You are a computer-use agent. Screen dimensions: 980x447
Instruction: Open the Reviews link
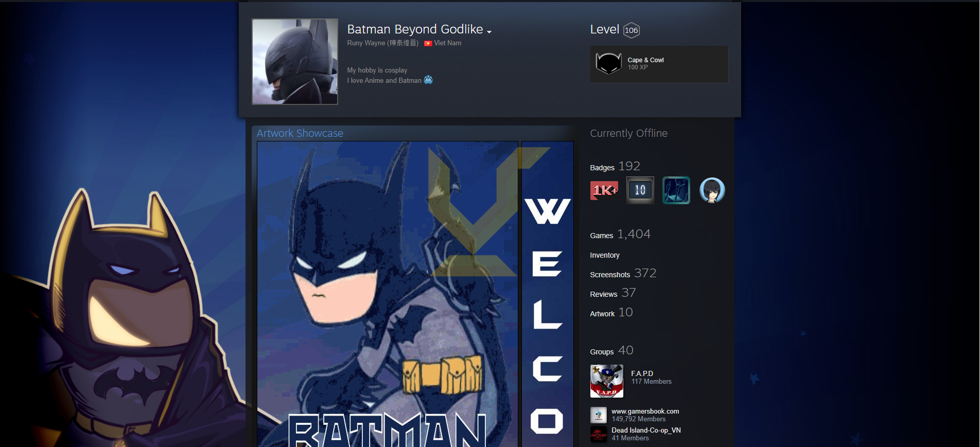click(x=603, y=294)
